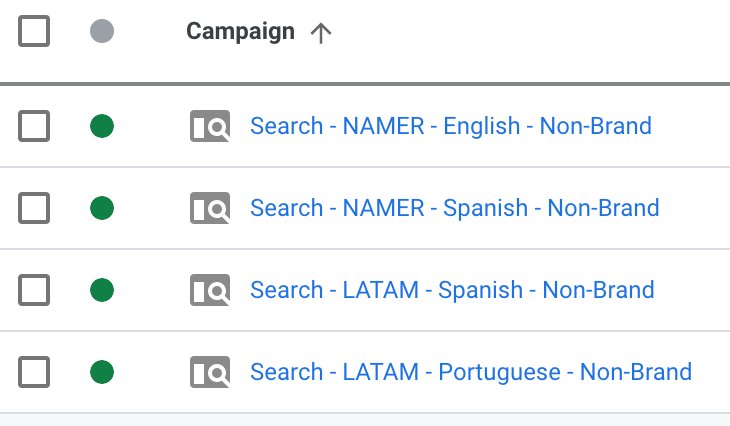The height and width of the screenshot is (426, 730).
Task: Click the green status dot for LATAM Portuguese
Action: (x=102, y=372)
